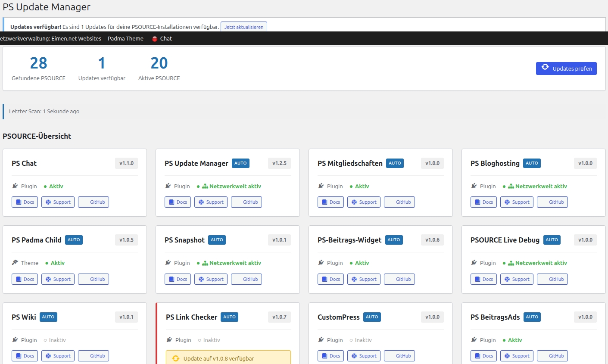The width and height of the screenshot is (608, 364).
Task: Open GitHub for PS BeitragsAds
Action: click(552, 356)
